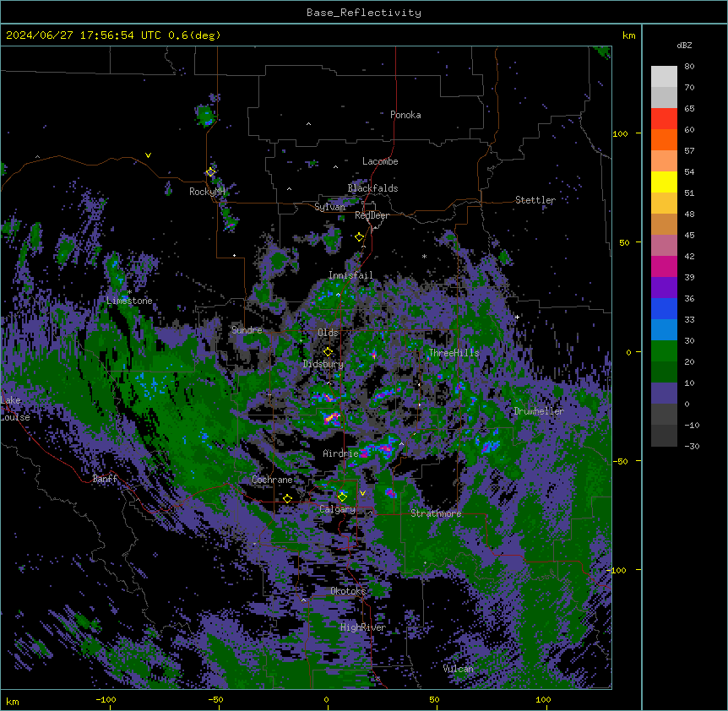
Task: Click the 80 value on dBZ legend
Action: point(689,67)
